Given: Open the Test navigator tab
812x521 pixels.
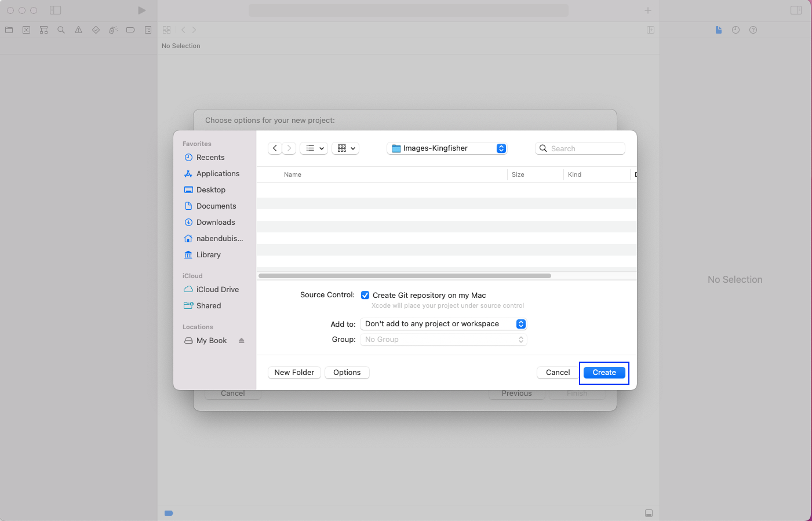Looking at the screenshot, I should 96,30.
